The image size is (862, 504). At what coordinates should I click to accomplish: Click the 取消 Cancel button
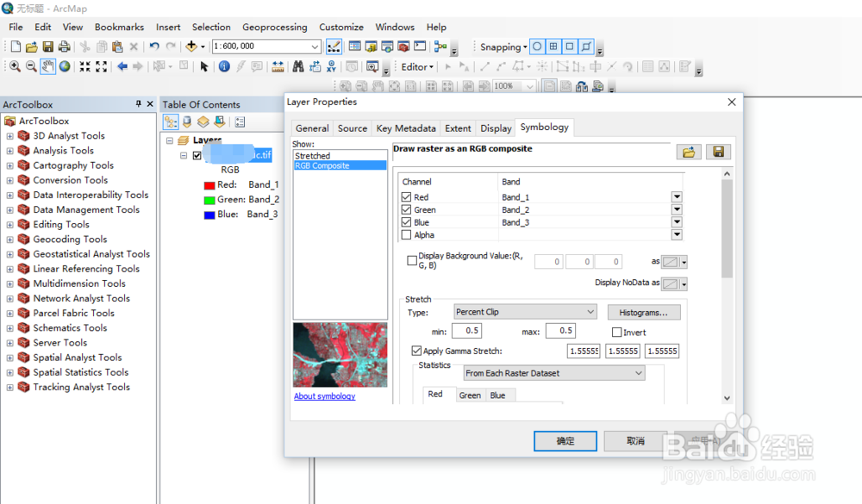635,441
